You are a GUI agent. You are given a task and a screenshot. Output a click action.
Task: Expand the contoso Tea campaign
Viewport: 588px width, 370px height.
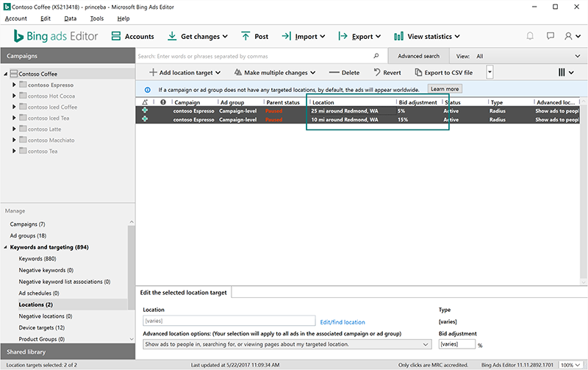click(14, 151)
